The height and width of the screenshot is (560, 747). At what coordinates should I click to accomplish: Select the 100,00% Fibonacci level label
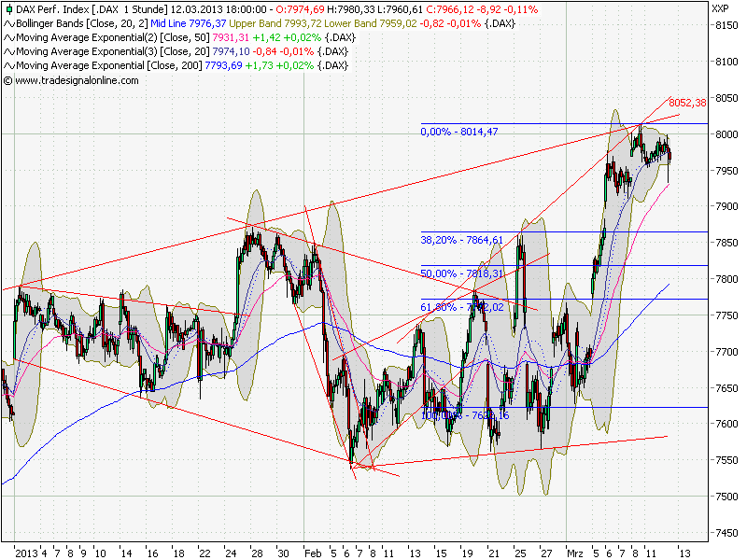click(x=465, y=415)
